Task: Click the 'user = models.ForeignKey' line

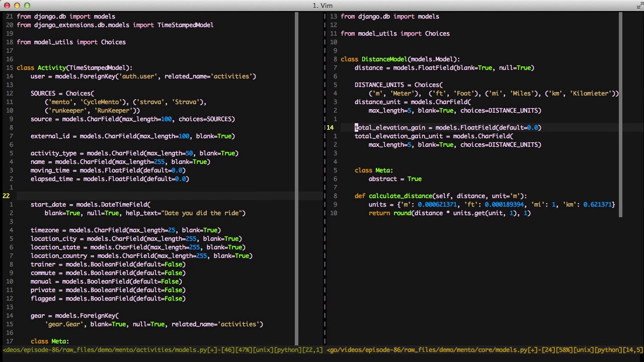Action: pyautogui.click(x=143, y=76)
